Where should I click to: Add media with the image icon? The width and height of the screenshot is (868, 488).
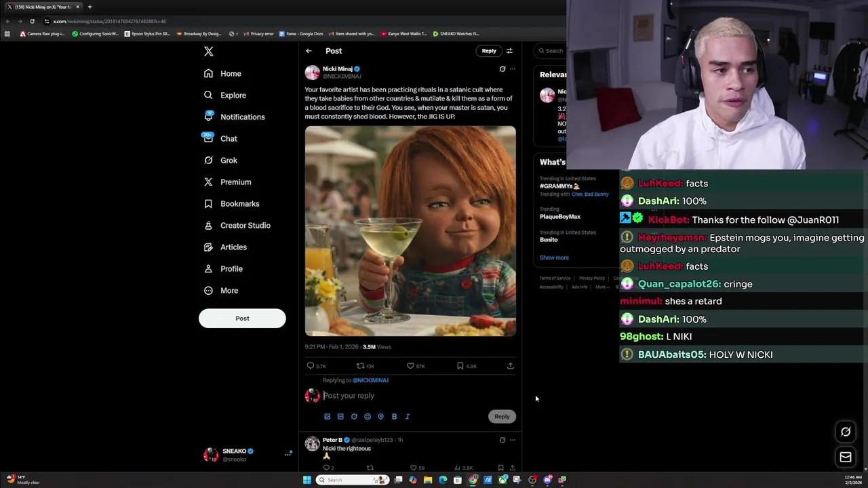coord(327,417)
